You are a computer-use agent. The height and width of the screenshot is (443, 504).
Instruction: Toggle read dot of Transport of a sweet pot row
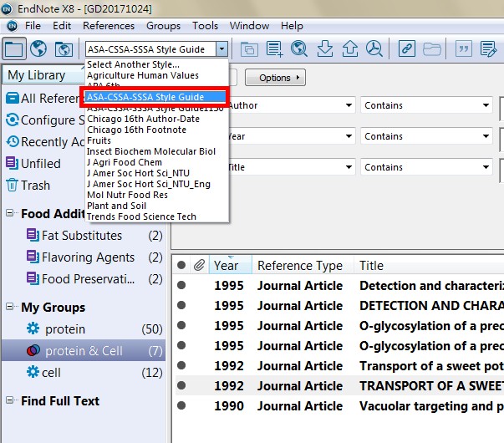tap(181, 365)
